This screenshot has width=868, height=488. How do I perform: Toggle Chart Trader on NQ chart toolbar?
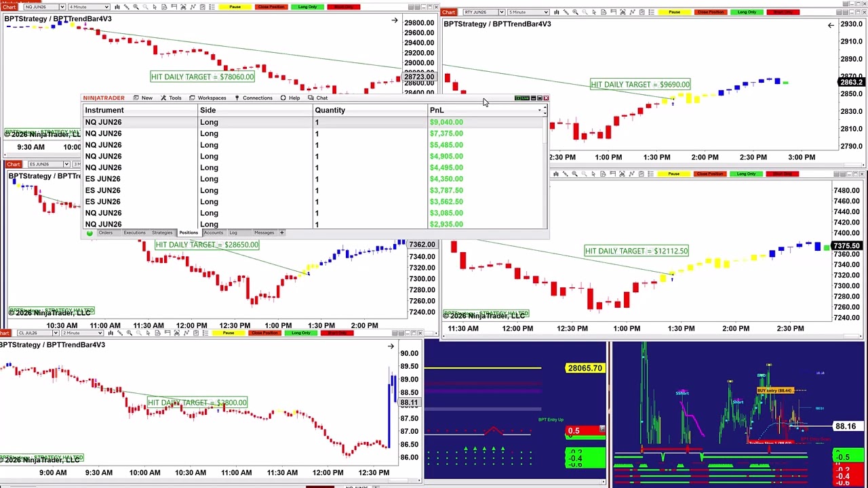(x=174, y=7)
